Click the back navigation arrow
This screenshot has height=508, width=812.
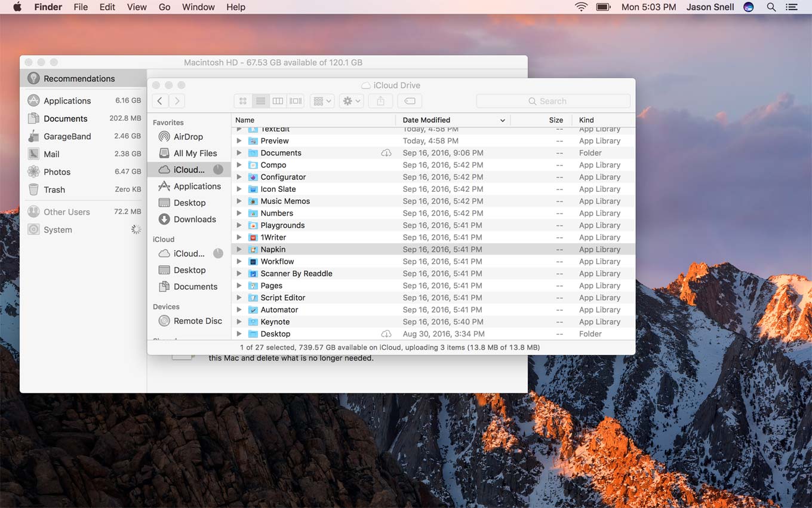tap(160, 101)
